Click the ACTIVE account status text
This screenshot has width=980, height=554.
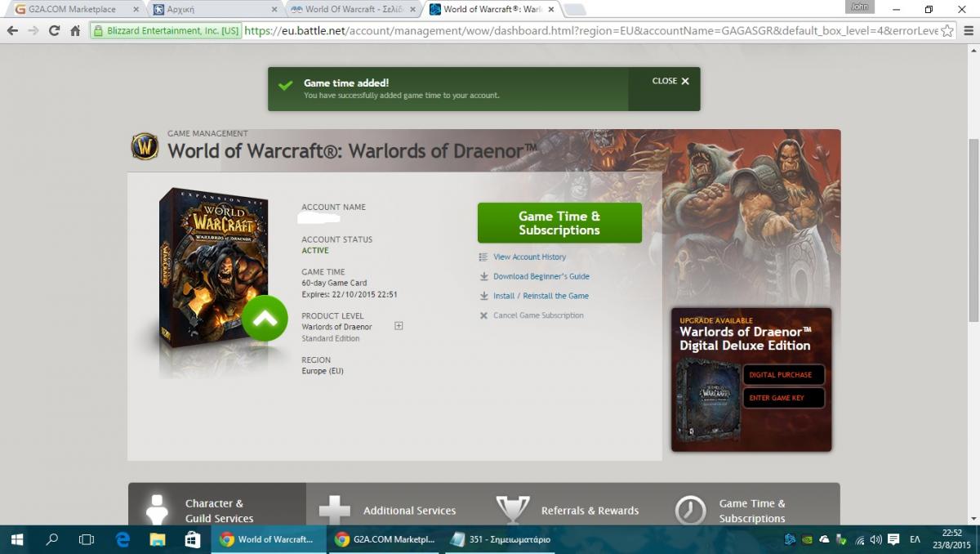click(315, 251)
